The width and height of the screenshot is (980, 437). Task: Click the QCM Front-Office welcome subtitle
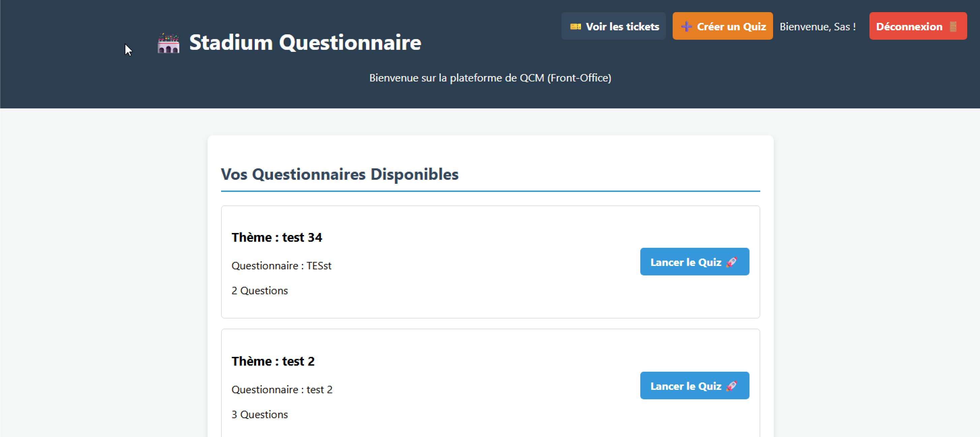(490, 78)
